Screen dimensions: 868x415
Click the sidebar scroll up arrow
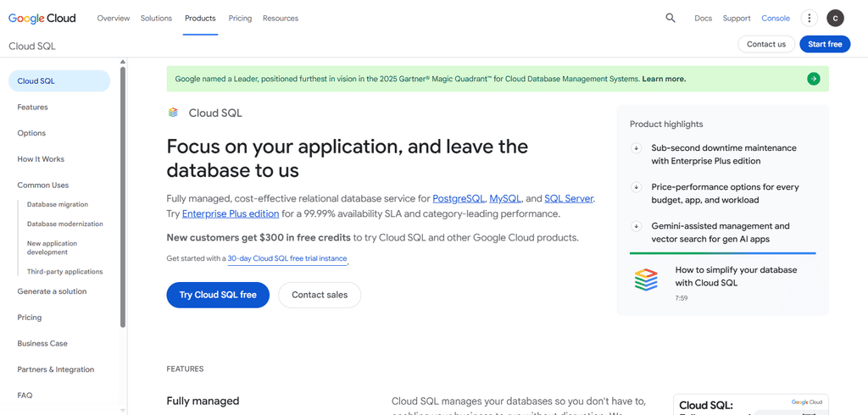(x=123, y=62)
